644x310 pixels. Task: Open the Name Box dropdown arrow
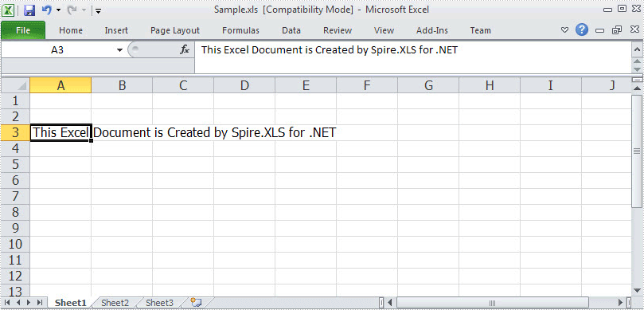(119, 50)
